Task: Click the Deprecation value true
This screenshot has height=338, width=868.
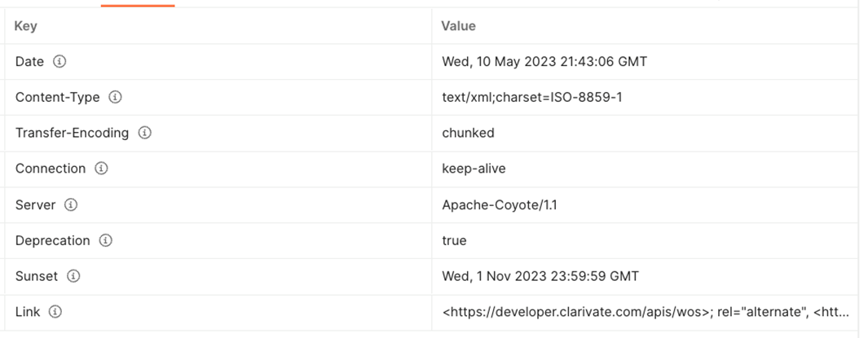Action: (x=454, y=240)
